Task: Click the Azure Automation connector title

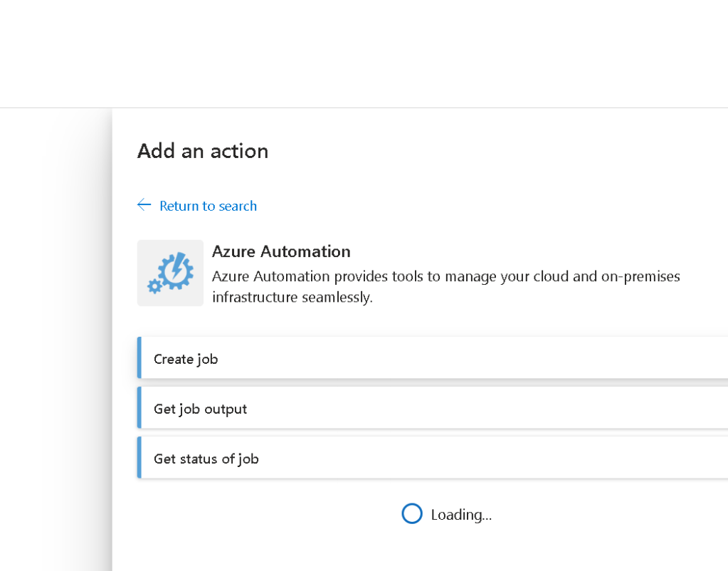Action: (x=281, y=251)
